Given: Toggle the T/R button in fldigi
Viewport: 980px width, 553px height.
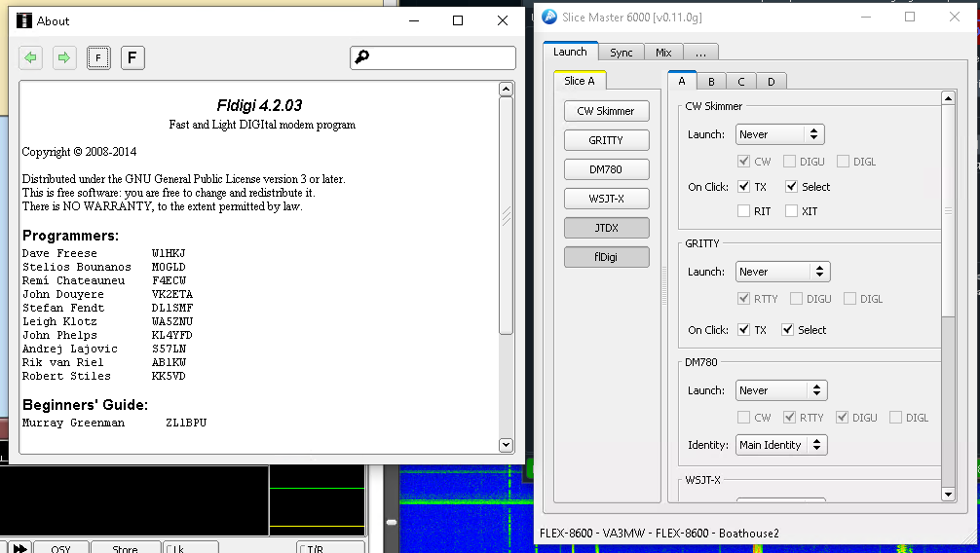Looking at the screenshot, I should [x=330, y=548].
